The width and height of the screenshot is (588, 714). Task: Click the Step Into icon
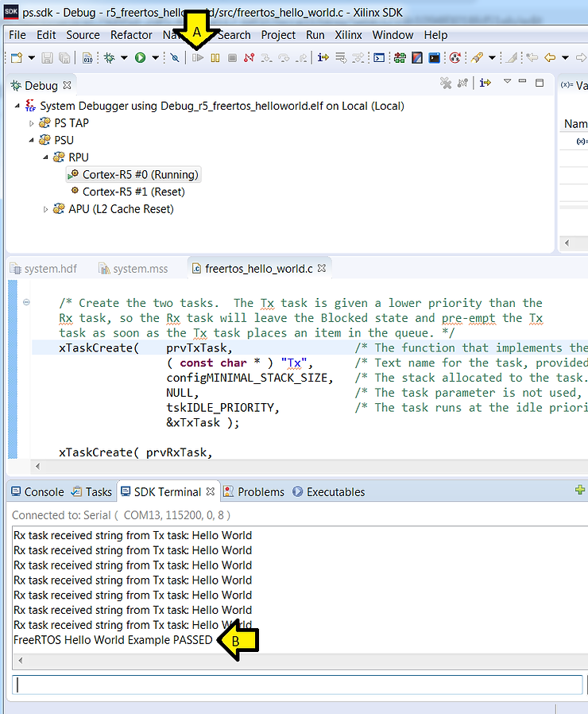coord(266,58)
